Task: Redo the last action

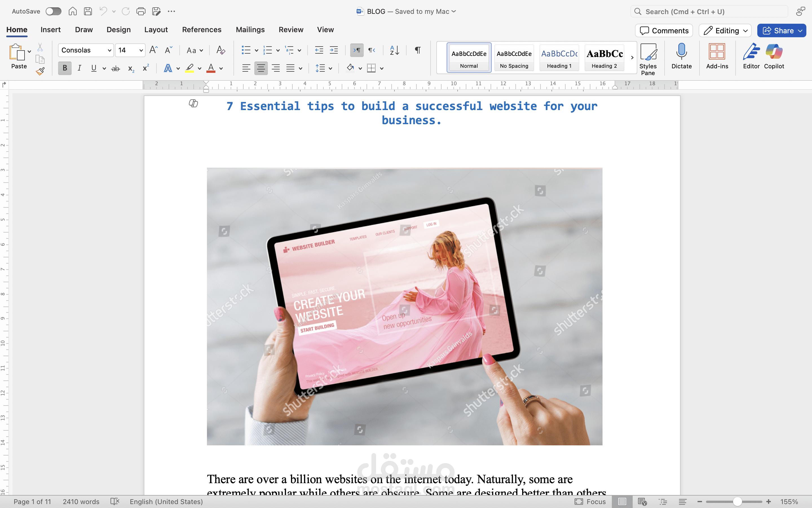Action: coord(126,11)
